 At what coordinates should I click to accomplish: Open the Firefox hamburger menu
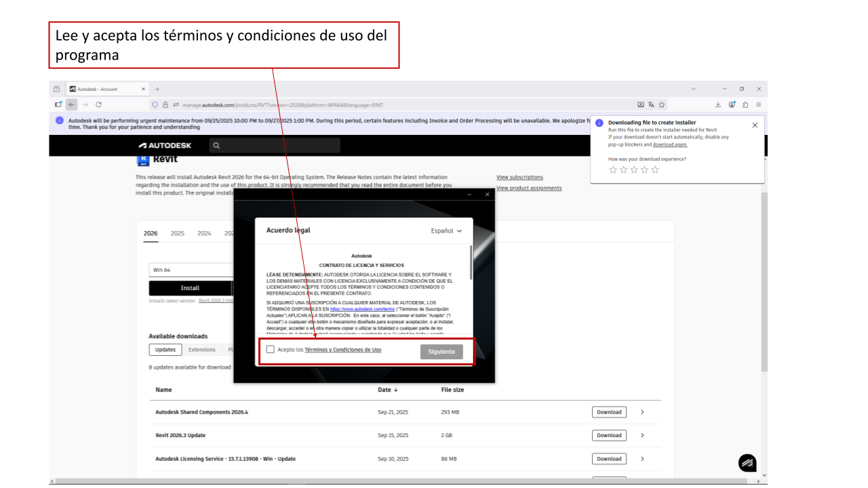coord(758,104)
